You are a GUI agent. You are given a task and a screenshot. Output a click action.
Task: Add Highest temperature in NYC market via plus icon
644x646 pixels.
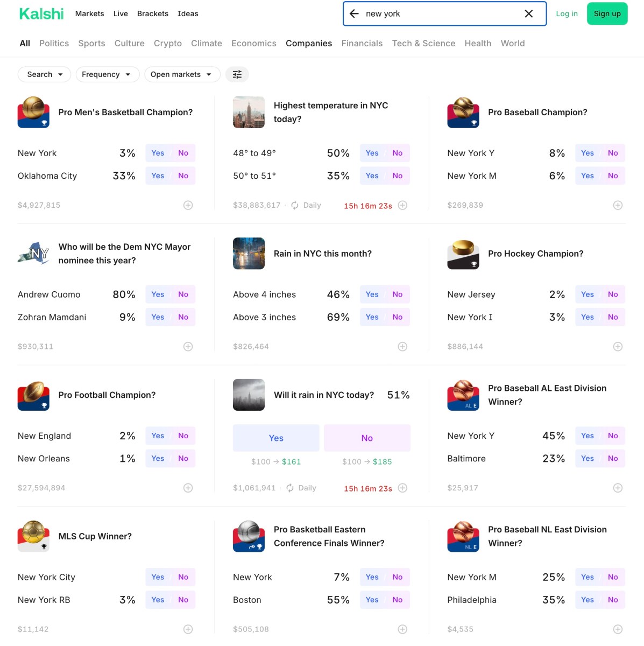402,205
